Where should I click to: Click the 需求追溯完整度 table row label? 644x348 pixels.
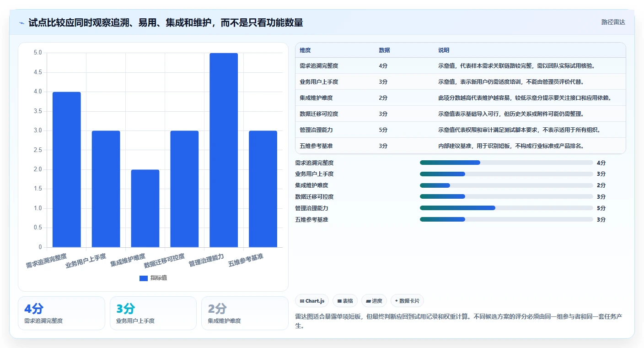point(319,65)
